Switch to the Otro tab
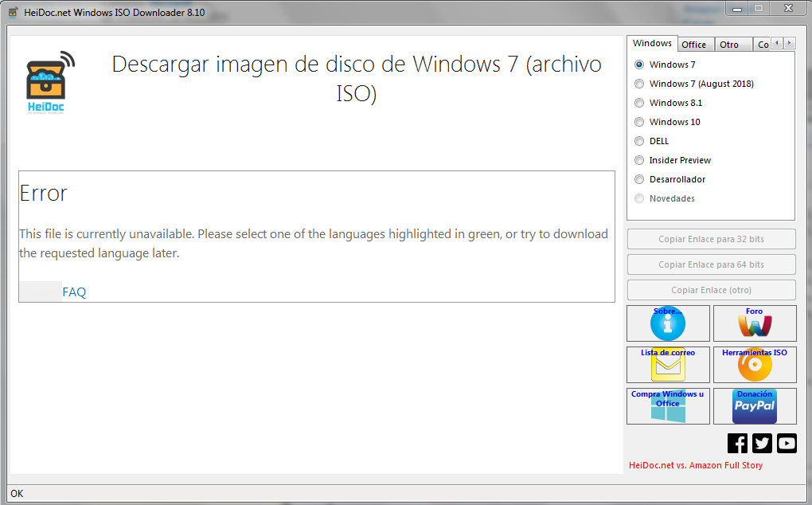This screenshot has width=812, height=505. (x=732, y=45)
